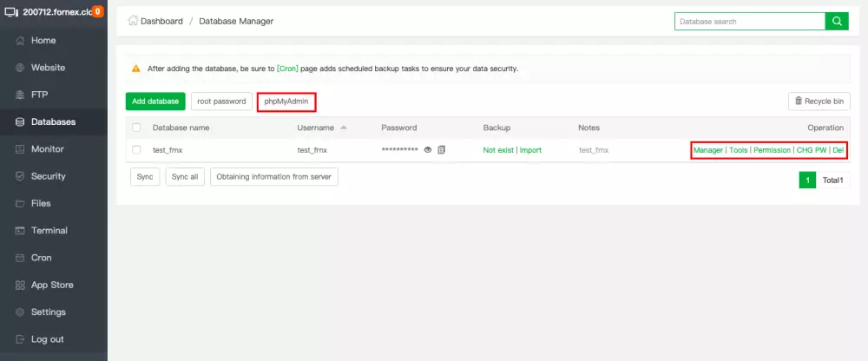868x361 pixels.
Task: Click the Dashboard home icon in breadcrumb
Action: point(133,21)
